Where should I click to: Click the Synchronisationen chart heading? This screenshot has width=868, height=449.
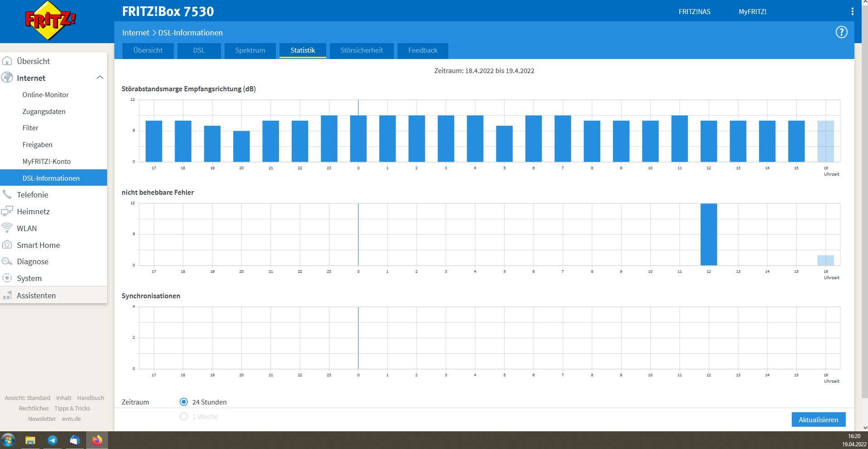151,296
